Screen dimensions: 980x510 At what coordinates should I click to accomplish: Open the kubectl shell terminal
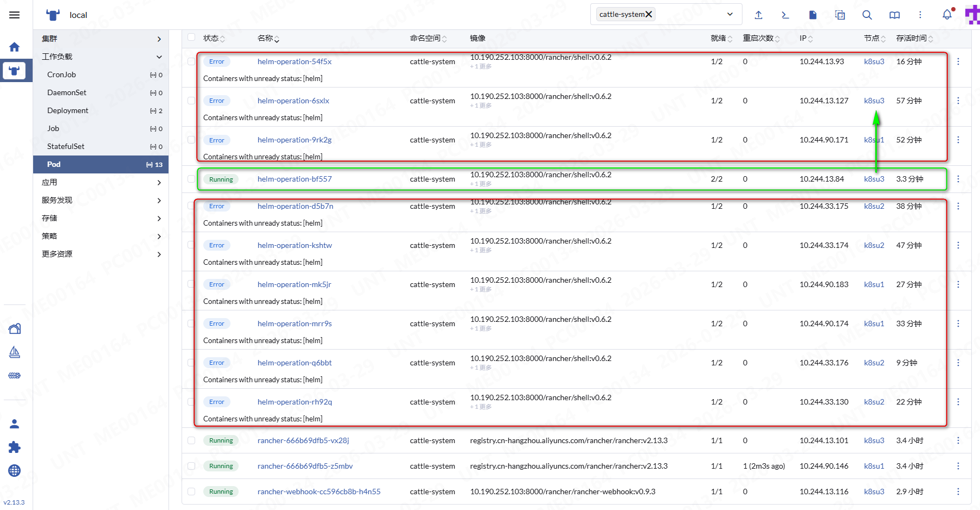point(785,15)
